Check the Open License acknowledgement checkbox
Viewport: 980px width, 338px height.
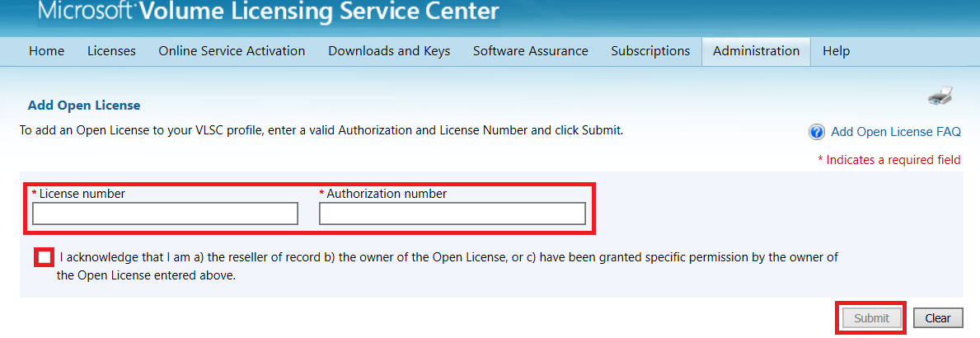tap(45, 257)
